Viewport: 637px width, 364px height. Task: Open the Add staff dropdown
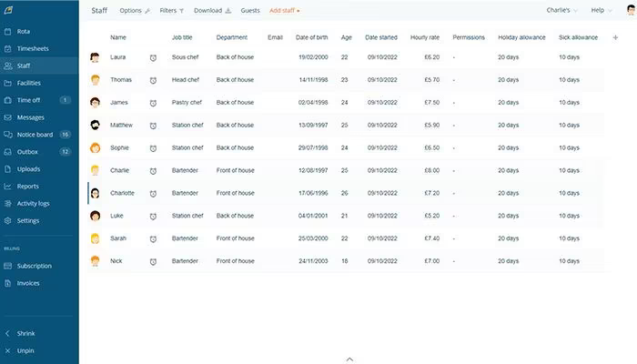point(284,11)
